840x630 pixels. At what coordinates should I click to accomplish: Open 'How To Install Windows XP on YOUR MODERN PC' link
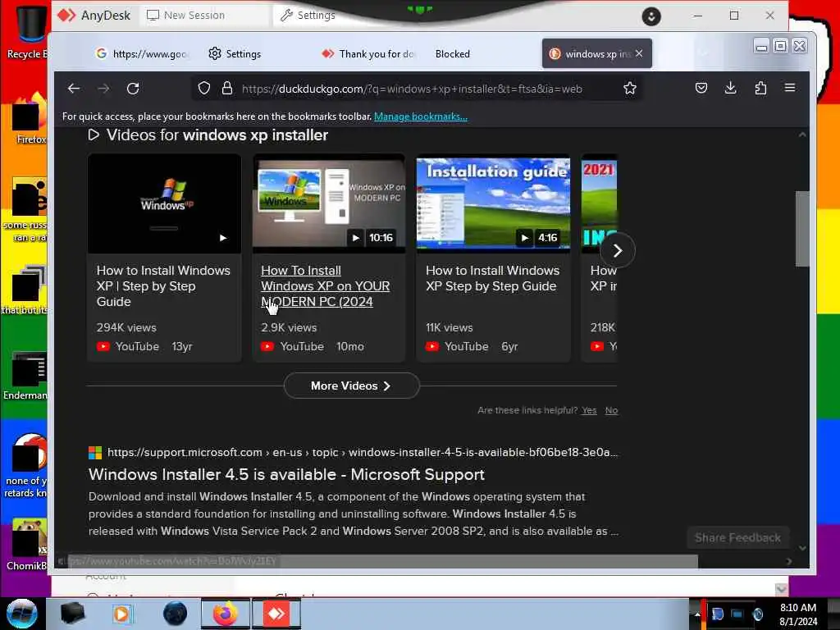(325, 286)
